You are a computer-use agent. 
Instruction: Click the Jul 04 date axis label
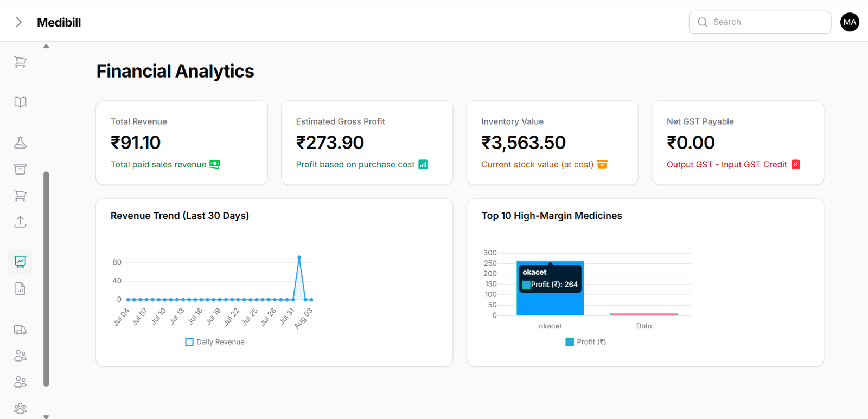coord(122,317)
